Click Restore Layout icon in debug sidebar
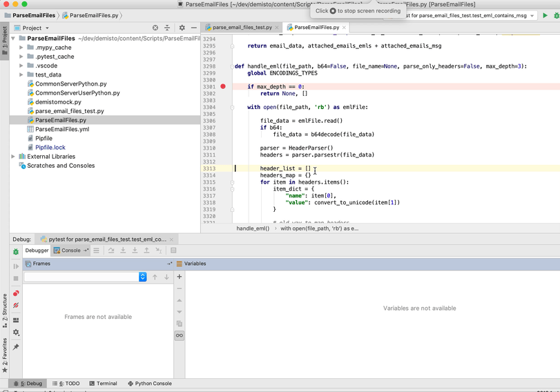Screen dimensions: 560x392 pyautogui.click(x=16, y=320)
